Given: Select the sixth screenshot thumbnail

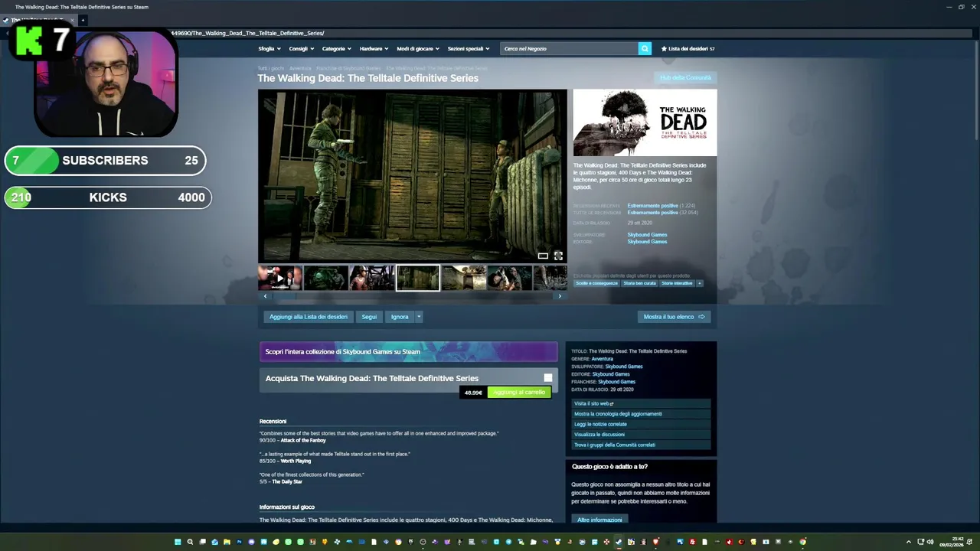Looking at the screenshot, I should point(509,278).
